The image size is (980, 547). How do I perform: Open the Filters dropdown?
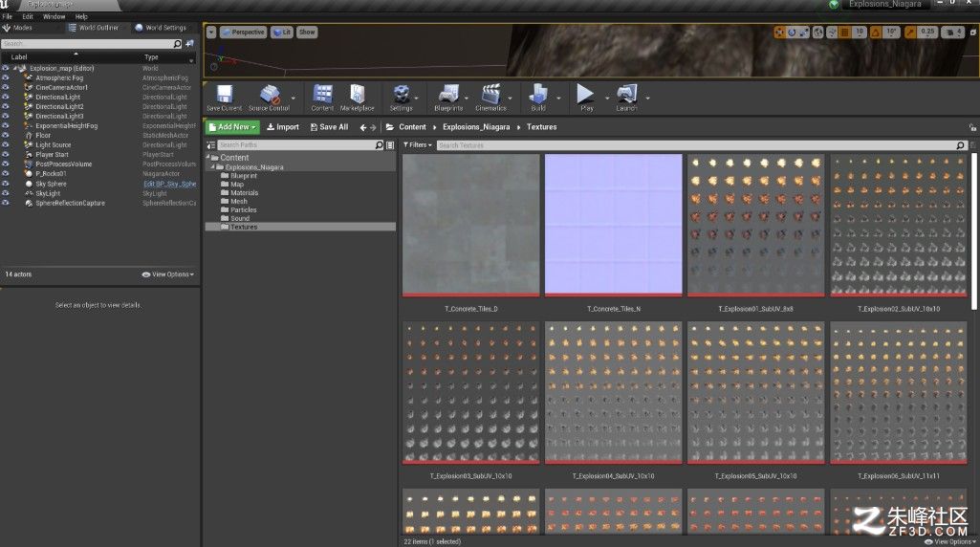[418, 145]
